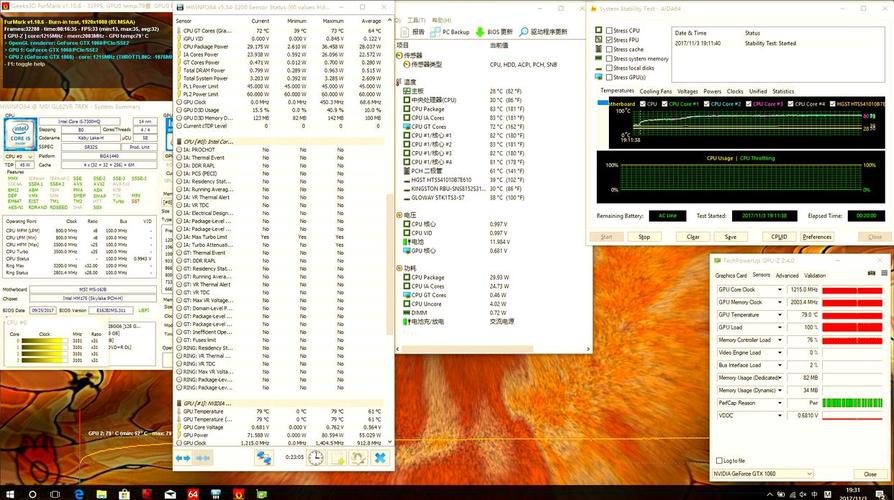Enable Log to file in GPU-Z
The height and width of the screenshot is (500, 894).
pos(719,460)
